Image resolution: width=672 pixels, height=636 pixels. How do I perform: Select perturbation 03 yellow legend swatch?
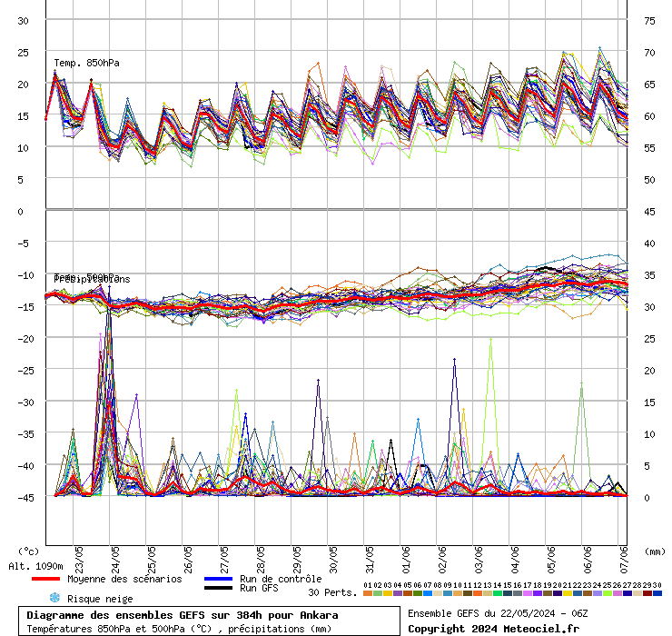tap(388, 593)
